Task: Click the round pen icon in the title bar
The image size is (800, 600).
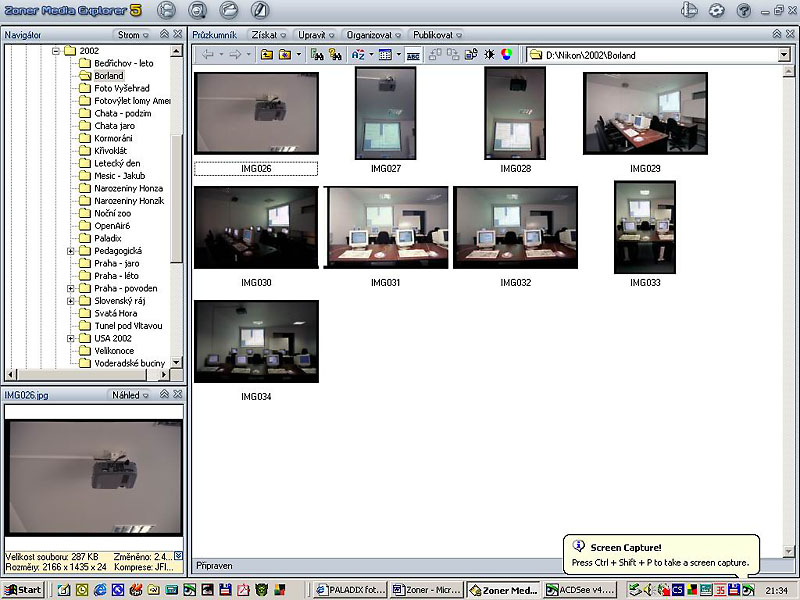Action: click(260, 10)
